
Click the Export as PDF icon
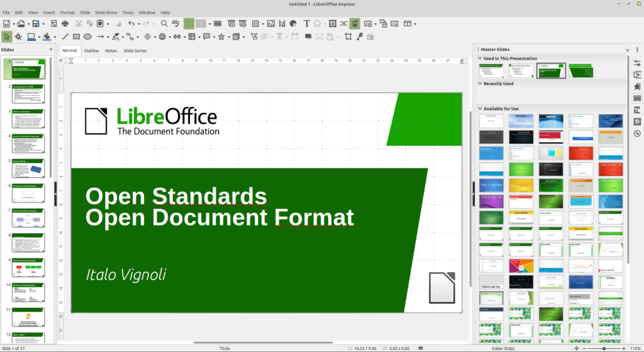click(54, 24)
